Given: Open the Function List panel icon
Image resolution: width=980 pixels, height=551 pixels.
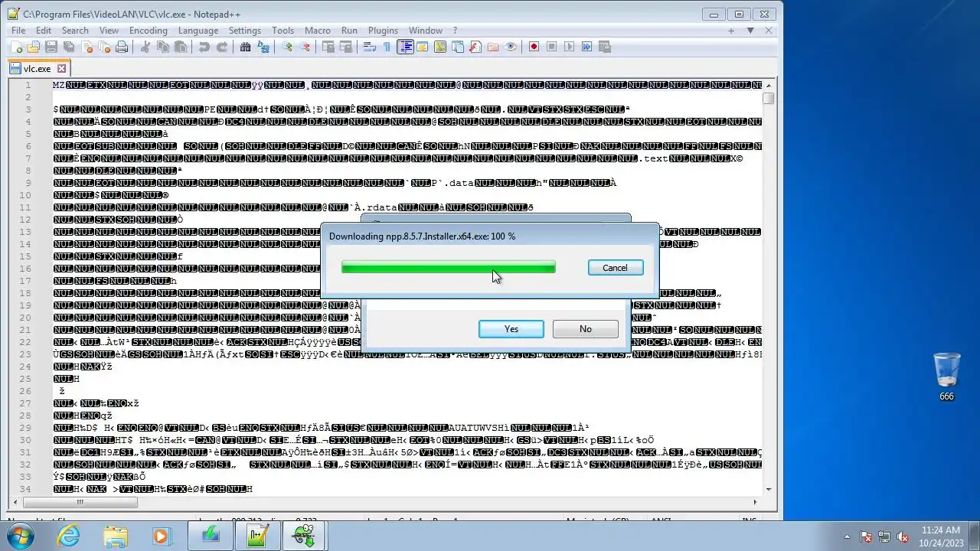Looking at the screenshot, I should 475,47.
